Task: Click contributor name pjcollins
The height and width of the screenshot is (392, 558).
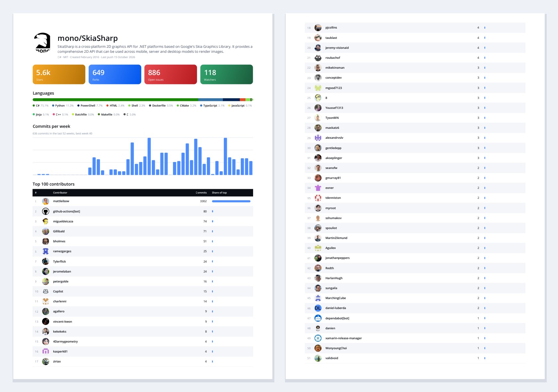Action: [x=331, y=28]
